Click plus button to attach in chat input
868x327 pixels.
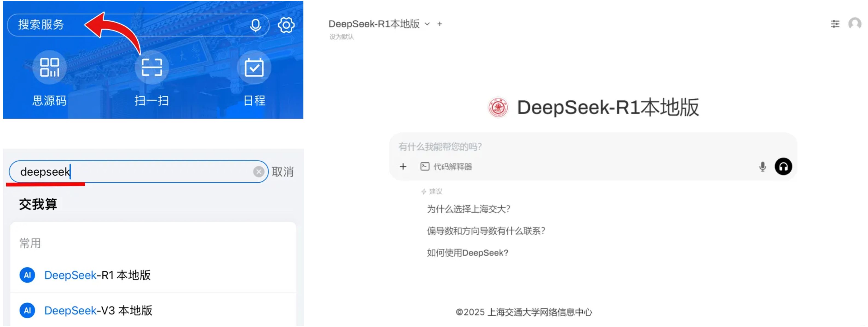403,167
